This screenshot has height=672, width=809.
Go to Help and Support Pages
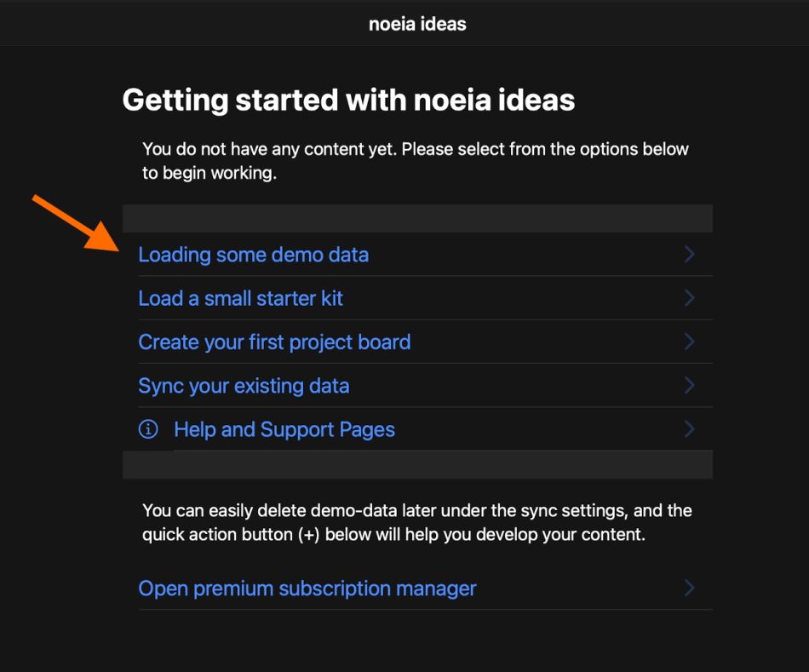click(x=284, y=429)
